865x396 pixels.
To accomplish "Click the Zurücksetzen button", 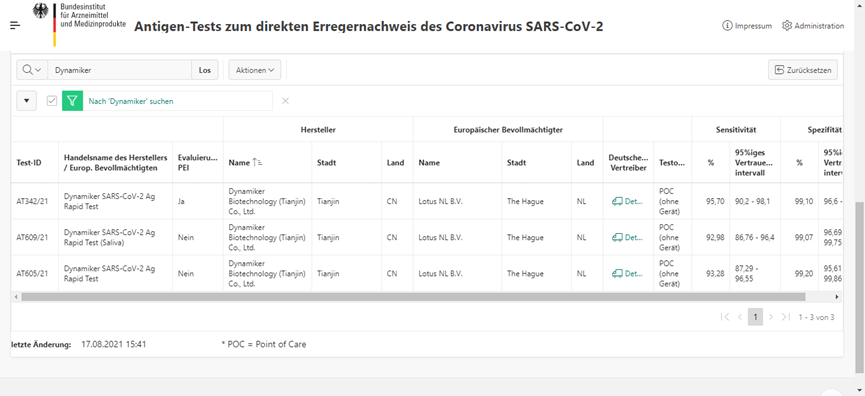I will coord(803,70).
